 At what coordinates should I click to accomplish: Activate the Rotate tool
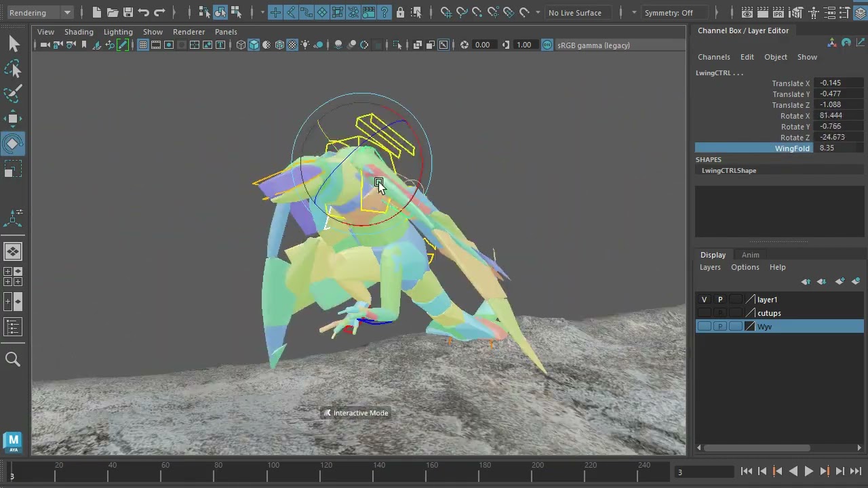[14, 144]
